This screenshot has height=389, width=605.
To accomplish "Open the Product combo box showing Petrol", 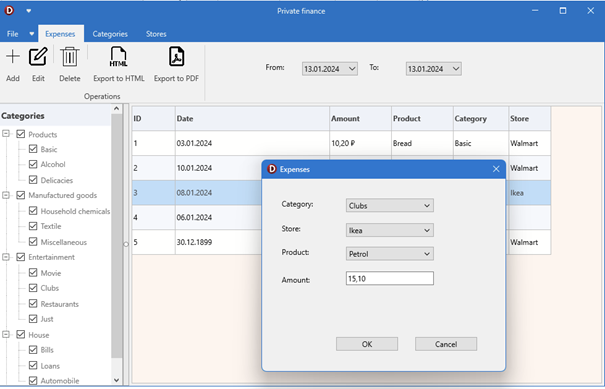I will coord(390,254).
